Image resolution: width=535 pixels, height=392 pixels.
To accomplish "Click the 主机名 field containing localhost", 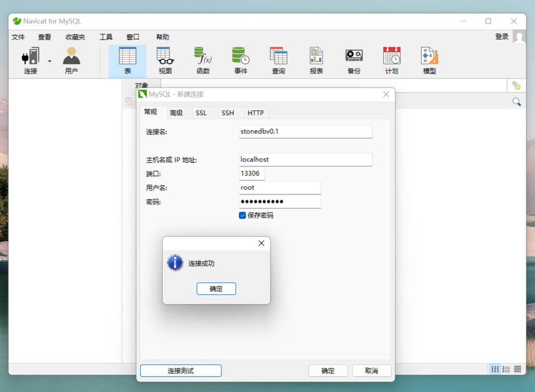I will pos(305,159).
